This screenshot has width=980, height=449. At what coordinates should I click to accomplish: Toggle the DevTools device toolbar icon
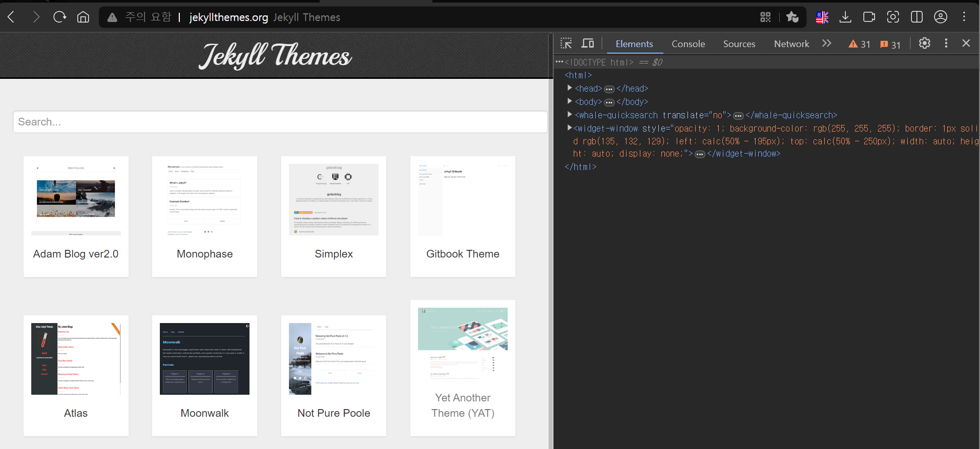click(588, 44)
